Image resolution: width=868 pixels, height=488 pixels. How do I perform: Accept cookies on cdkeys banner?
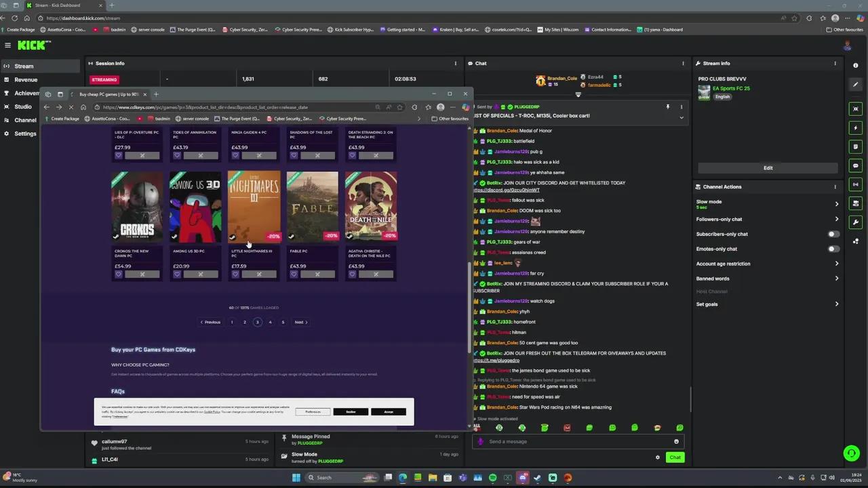[x=389, y=412]
